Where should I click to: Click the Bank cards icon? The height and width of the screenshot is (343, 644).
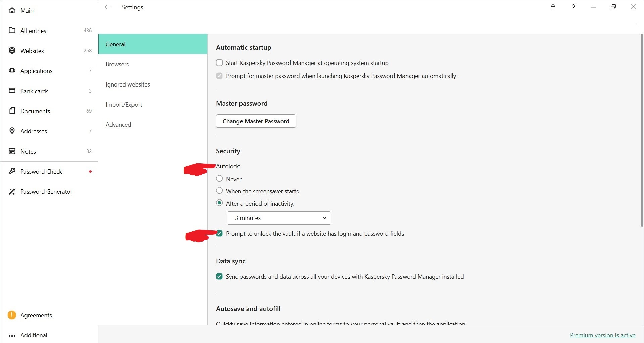click(12, 91)
